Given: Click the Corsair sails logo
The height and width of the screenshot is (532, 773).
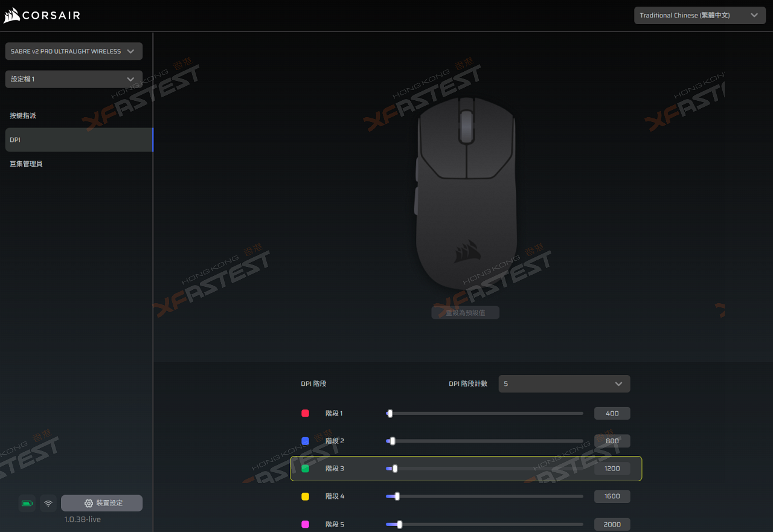Looking at the screenshot, I should click(x=11, y=15).
